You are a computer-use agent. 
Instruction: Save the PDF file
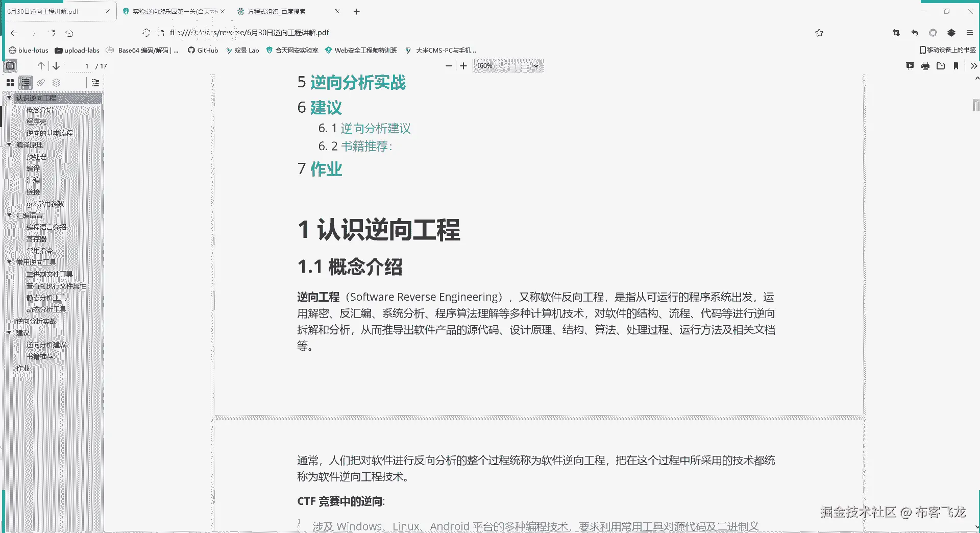coord(941,66)
